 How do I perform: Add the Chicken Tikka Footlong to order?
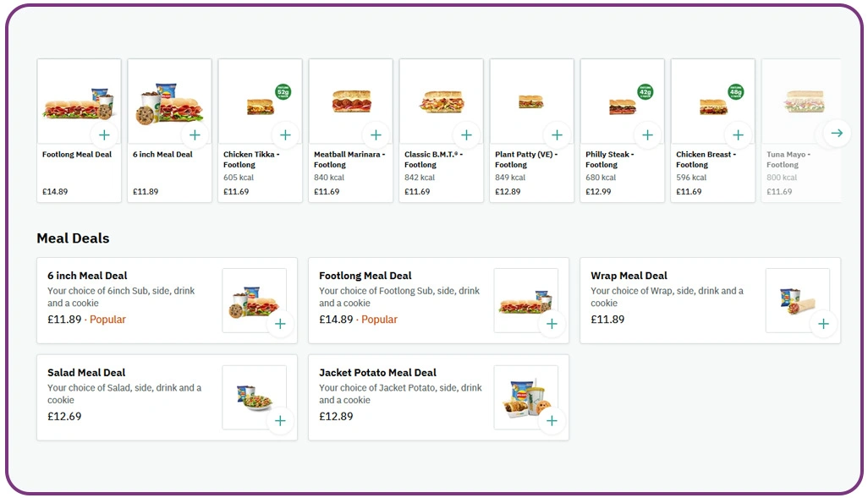tap(285, 134)
